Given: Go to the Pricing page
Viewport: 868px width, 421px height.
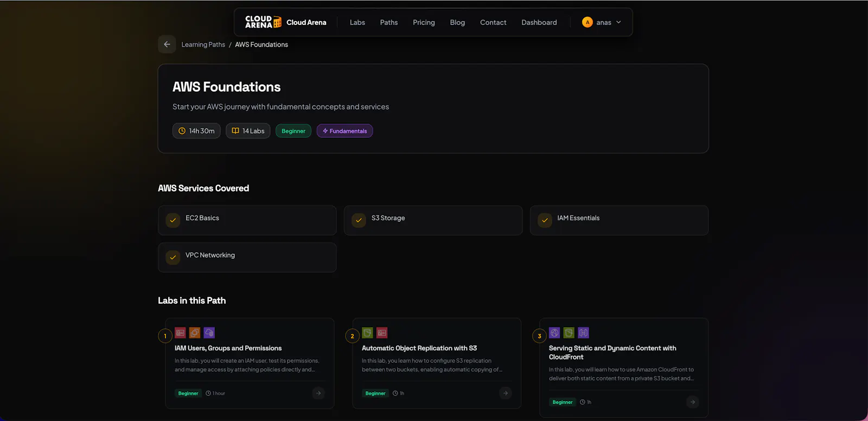Looking at the screenshot, I should tap(424, 22).
